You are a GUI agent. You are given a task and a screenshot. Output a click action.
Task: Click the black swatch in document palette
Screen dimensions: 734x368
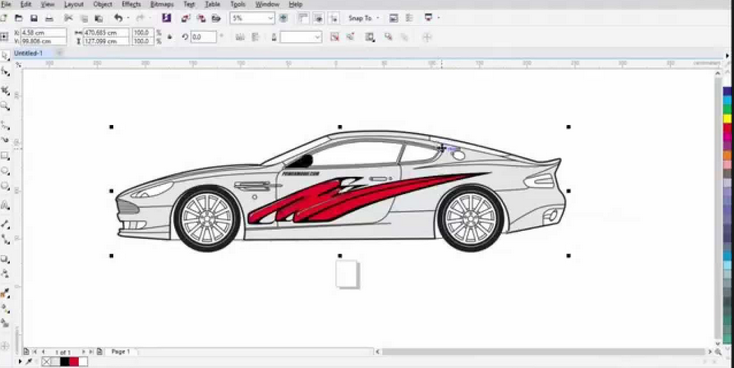[x=65, y=361]
